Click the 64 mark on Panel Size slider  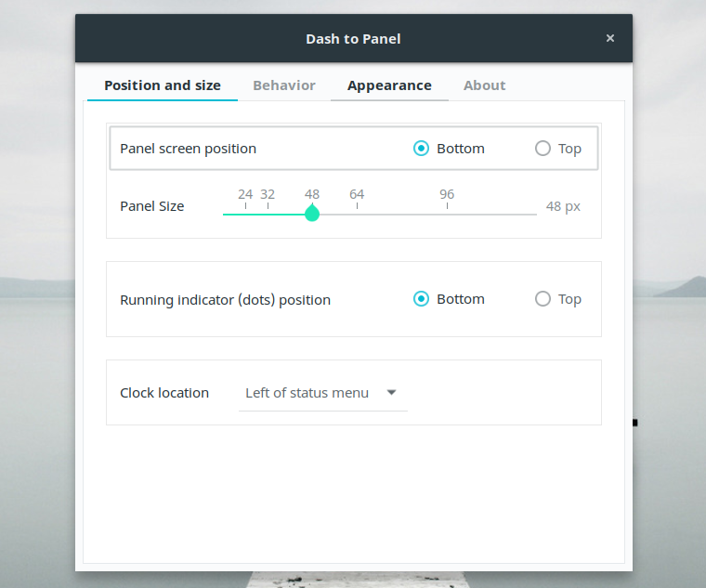[357, 214]
